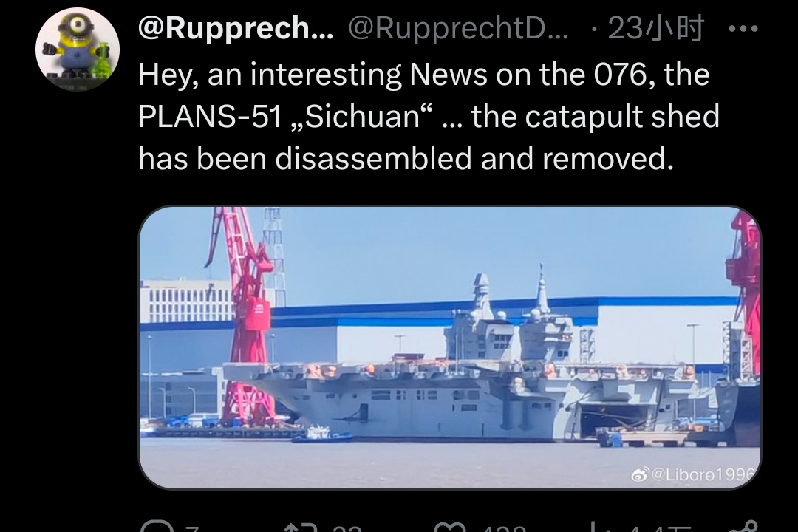Viewport: 798px width, 532px height.
Task: Click the reply count next to bubble
Action: [x=191, y=528]
